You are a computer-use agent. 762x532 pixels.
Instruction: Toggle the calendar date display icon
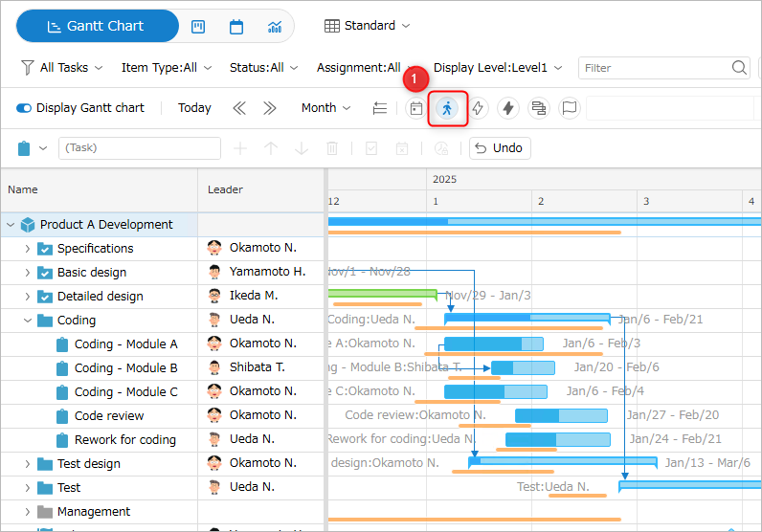[x=416, y=108]
